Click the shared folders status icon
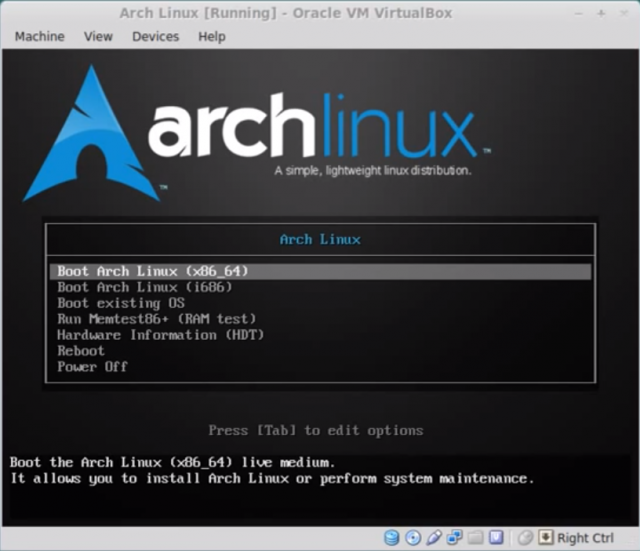The width and height of the screenshot is (640, 551). [476, 538]
